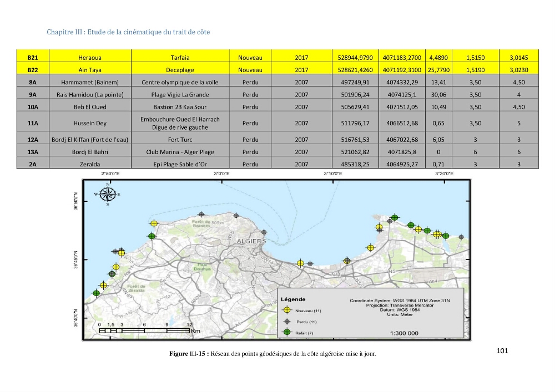Screen dimensions: 555x392
Task: Select the 'Légende' title in the map legend
Action: click(293, 299)
